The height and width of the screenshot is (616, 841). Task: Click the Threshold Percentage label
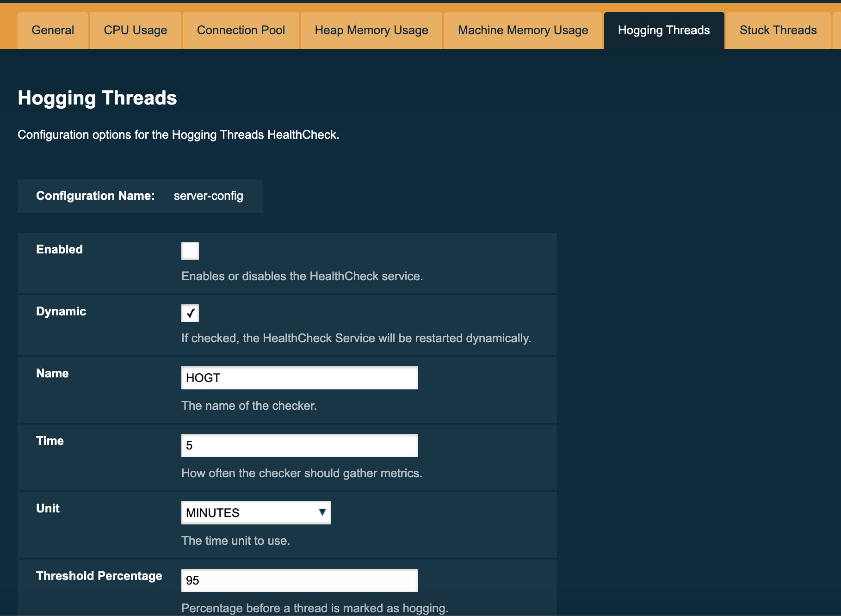99,576
